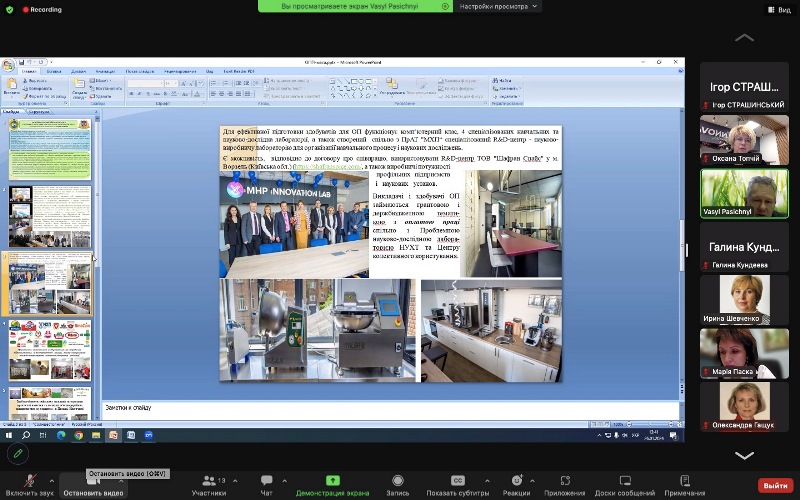The width and height of the screenshot is (800, 500).
Task: Click the green encryption shield icon
Action: 8,9
